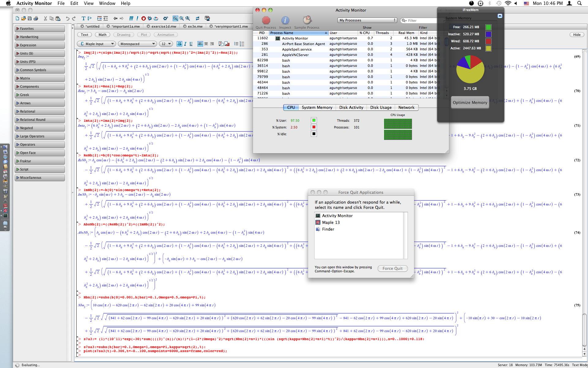This screenshot has width=588, height=368.
Task: Open the Maple Input style dropdown
Action: click(x=96, y=44)
